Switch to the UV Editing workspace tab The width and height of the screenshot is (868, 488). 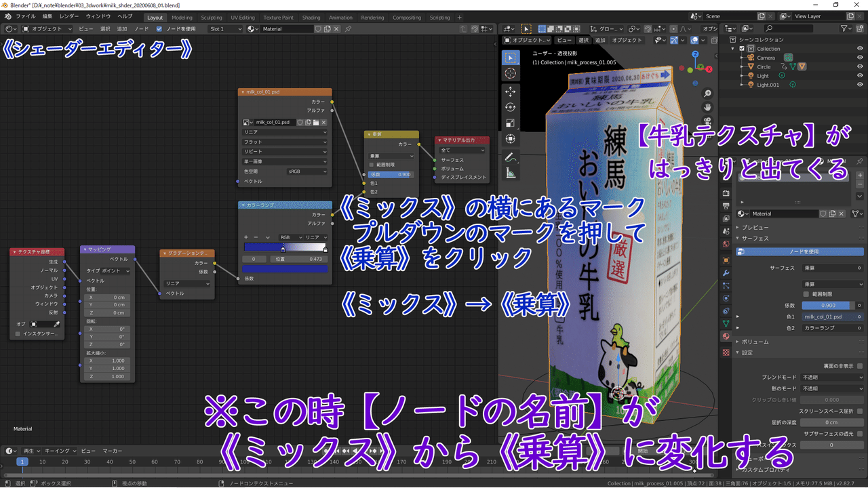point(243,18)
